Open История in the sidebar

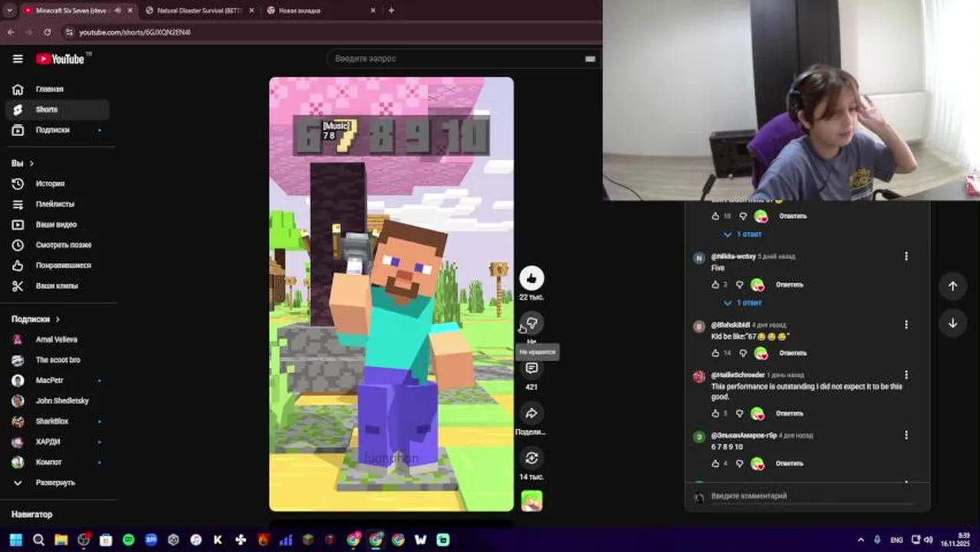click(58, 184)
